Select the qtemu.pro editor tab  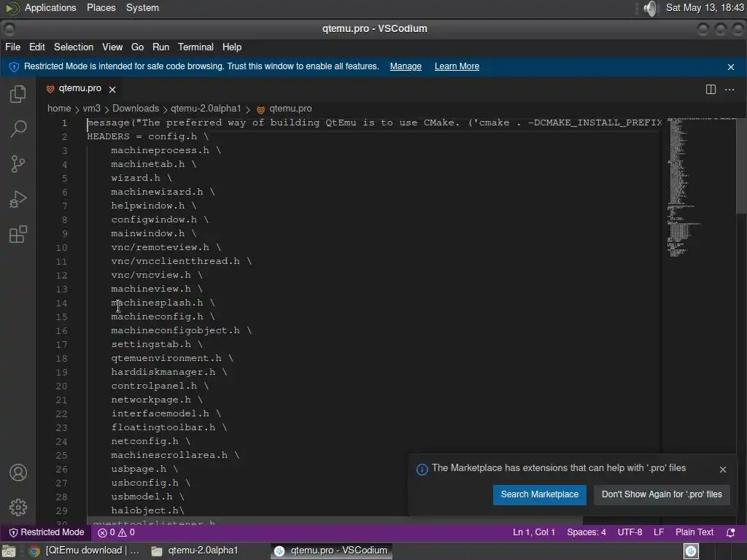point(80,88)
